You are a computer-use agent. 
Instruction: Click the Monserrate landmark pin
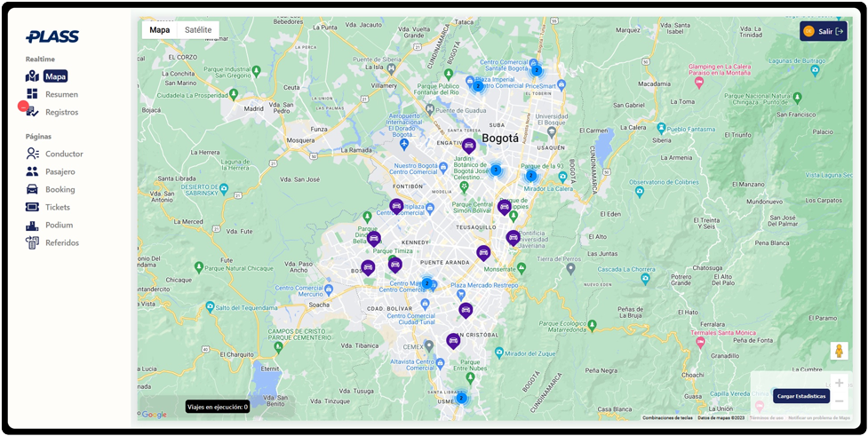[521, 269]
